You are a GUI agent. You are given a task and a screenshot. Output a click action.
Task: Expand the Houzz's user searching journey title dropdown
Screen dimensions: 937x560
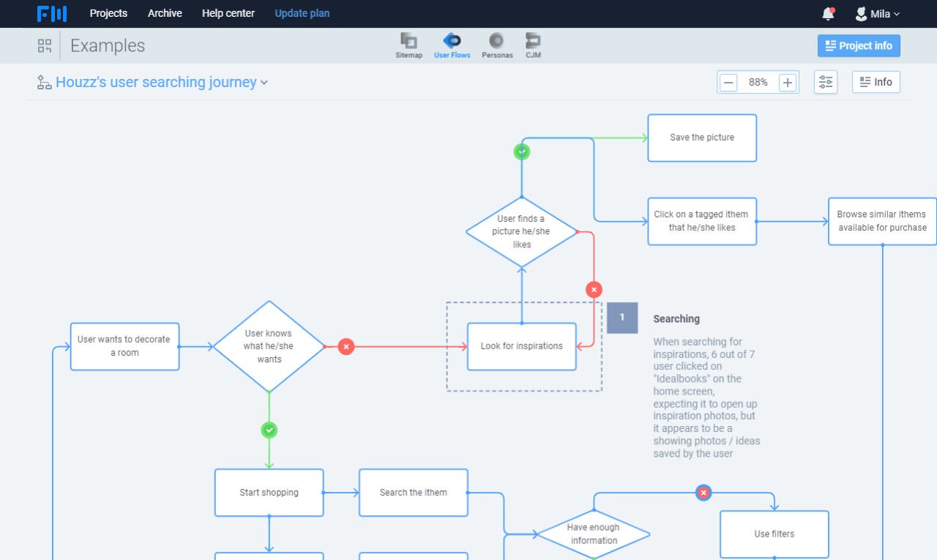click(x=264, y=82)
